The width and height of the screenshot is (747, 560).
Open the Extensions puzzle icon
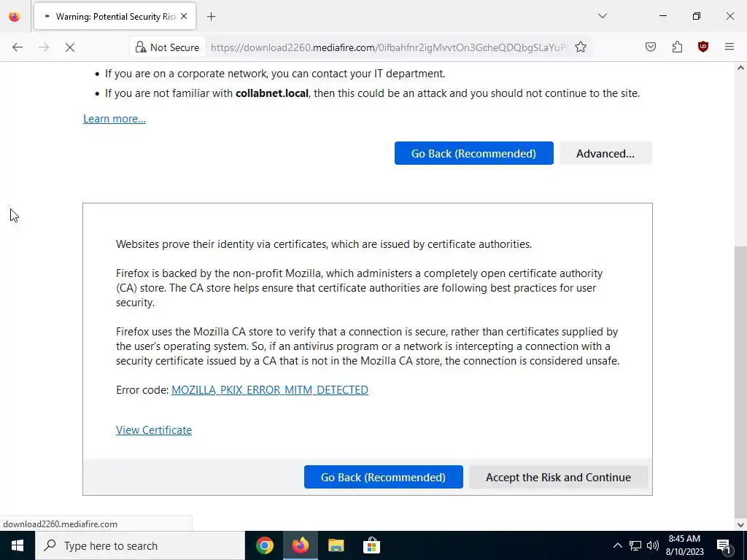tap(677, 47)
